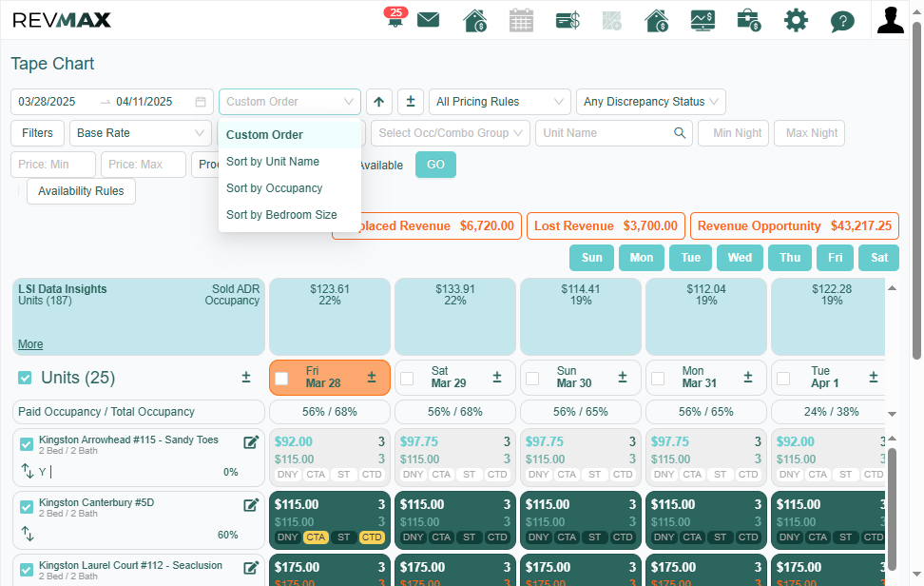Viewport: 924px width, 586px height.
Task: Open the settings gear icon
Action: [796, 21]
